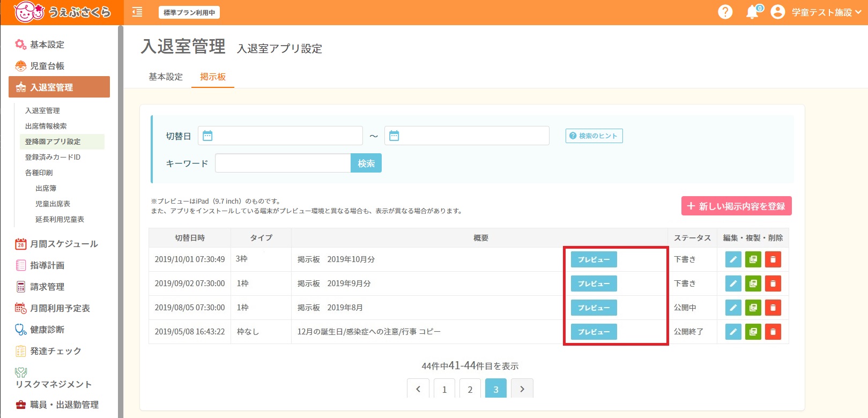
Task: Preview the 12月の誕生日 bulletin
Action: 594,332
